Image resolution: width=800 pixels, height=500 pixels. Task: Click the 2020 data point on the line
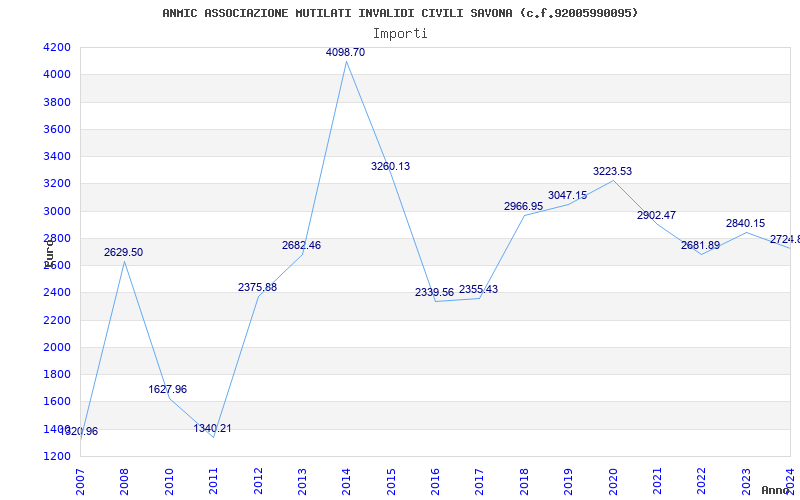(613, 181)
